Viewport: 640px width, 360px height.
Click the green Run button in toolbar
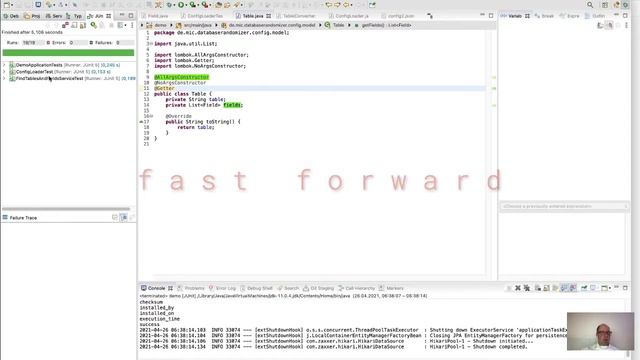pos(181,5)
